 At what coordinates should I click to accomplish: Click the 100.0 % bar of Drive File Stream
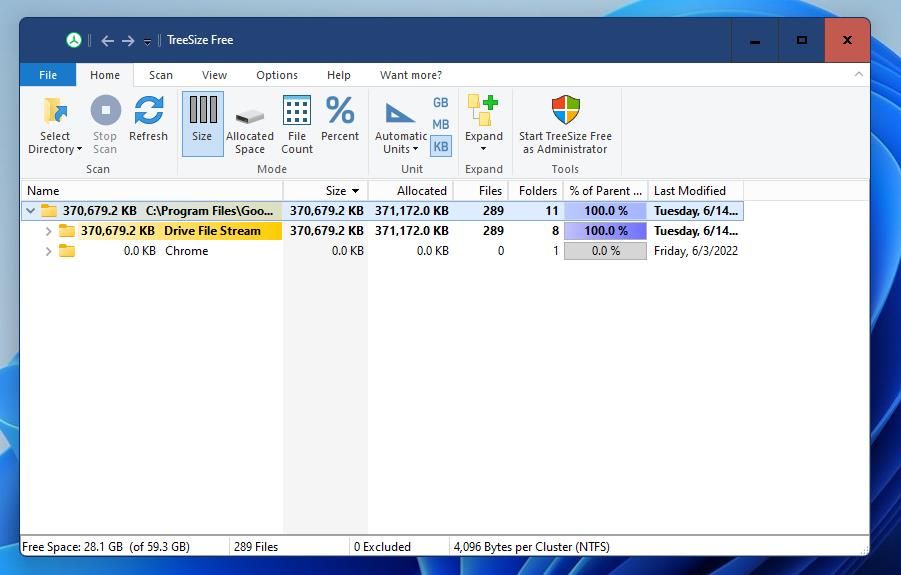pyautogui.click(x=606, y=231)
